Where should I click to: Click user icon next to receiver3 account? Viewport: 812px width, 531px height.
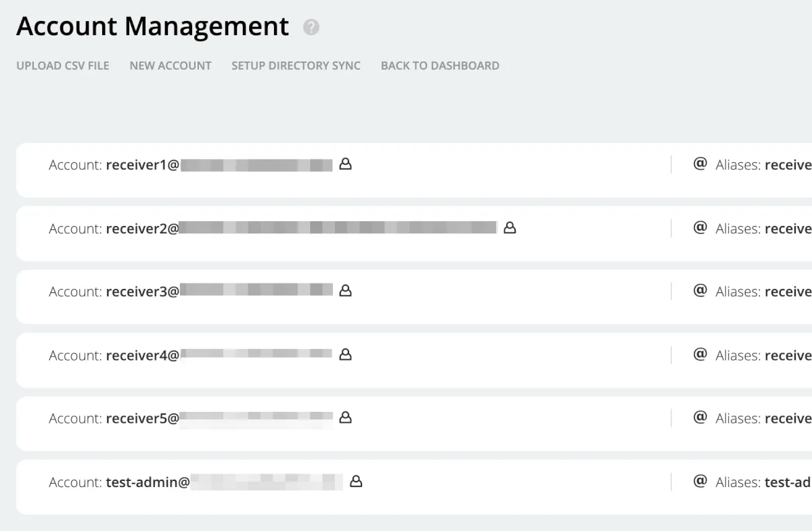click(345, 291)
